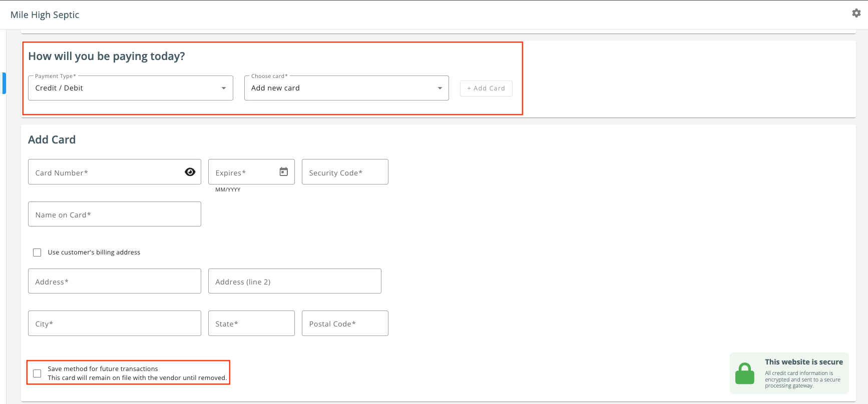Focus the Postal Code field

click(x=345, y=323)
